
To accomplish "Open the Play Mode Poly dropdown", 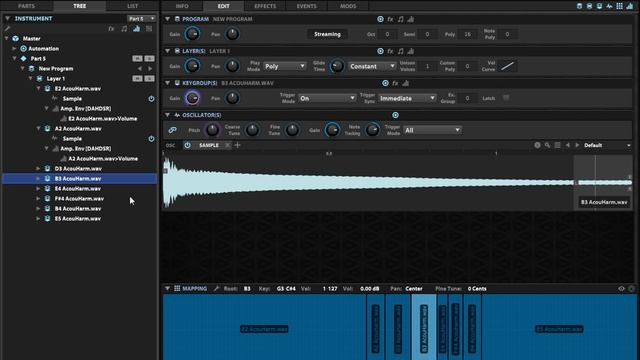I will point(284,66).
